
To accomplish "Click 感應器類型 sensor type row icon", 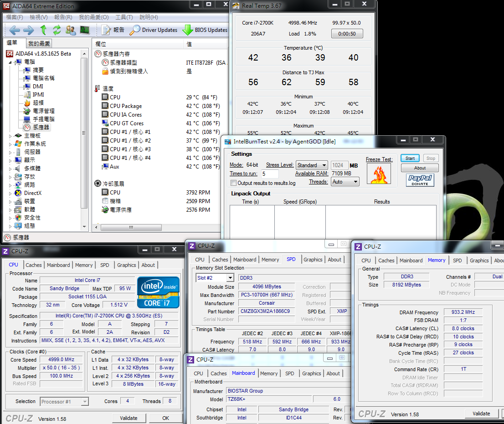I will pos(105,63).
